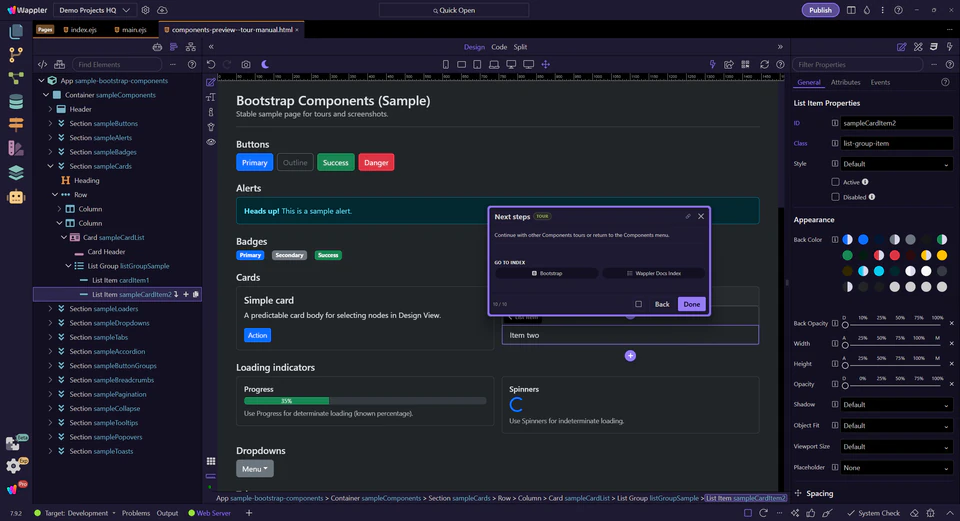Toggle Back Color dynamic binding icon
Image resolution: width=960 pixels, height=521 pixels.
(834, 239)
